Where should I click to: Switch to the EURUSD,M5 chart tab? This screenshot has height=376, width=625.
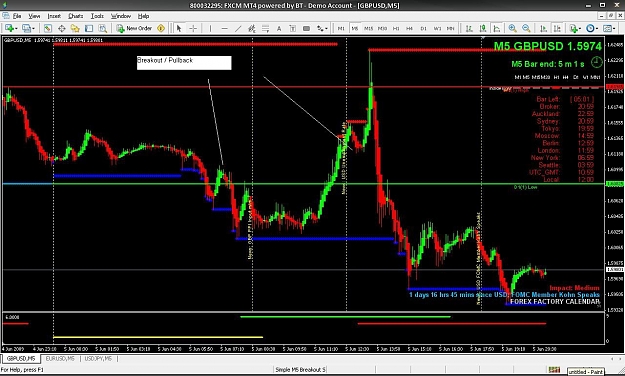click(60, 358)
